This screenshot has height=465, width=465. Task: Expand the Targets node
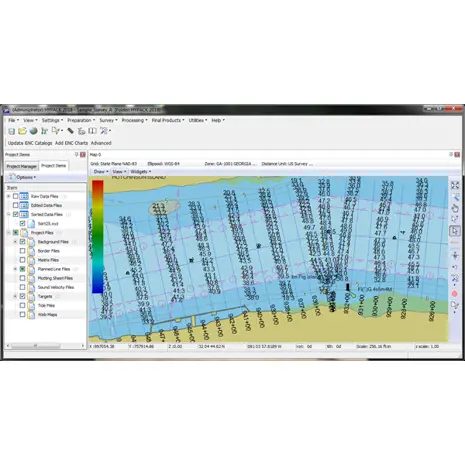(15, 296)
